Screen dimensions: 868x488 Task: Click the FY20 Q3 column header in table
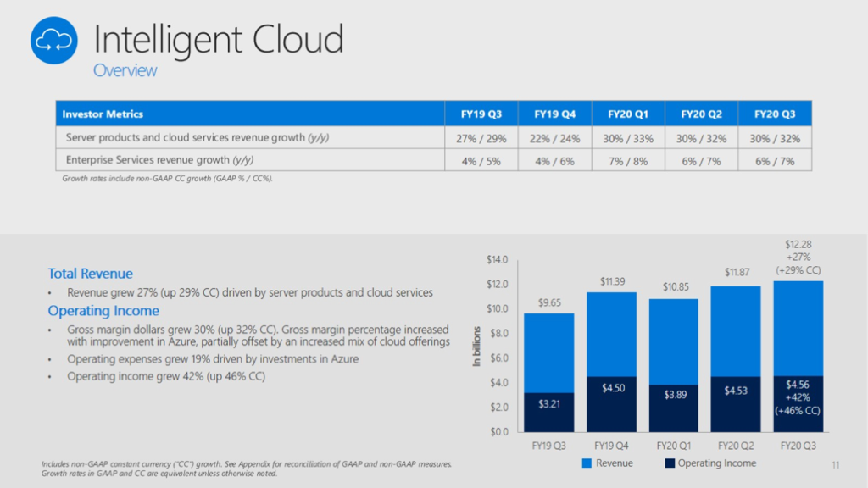coord(776,114)
